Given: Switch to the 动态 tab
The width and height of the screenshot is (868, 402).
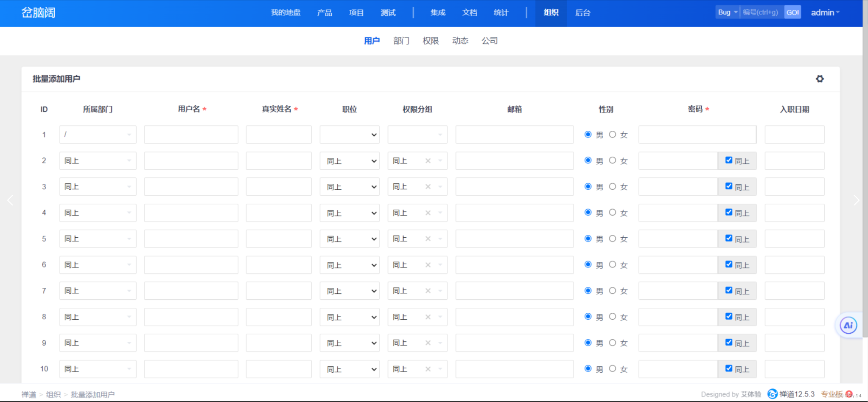Looking at the screenshot, I should 460,41.
